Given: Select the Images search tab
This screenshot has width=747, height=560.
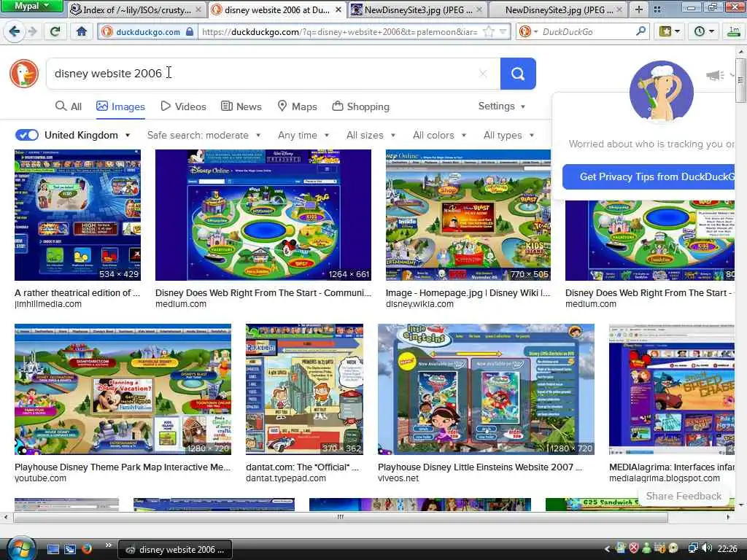Looking at the screenshot, I should click(120, 106).
